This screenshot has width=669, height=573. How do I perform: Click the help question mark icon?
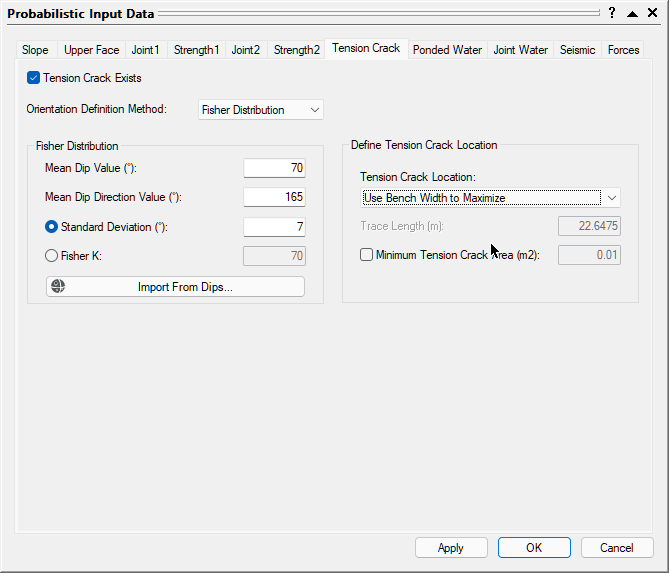[611, 13]
